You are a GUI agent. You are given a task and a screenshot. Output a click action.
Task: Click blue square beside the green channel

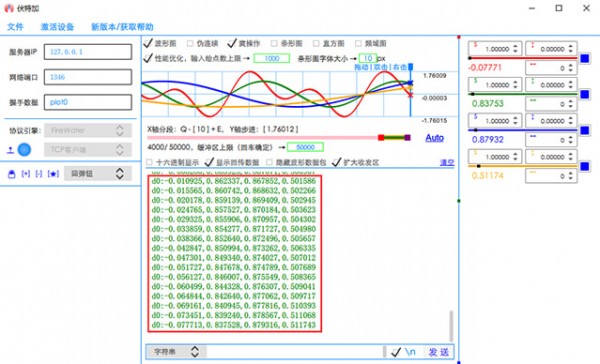[x=584, y=95]
